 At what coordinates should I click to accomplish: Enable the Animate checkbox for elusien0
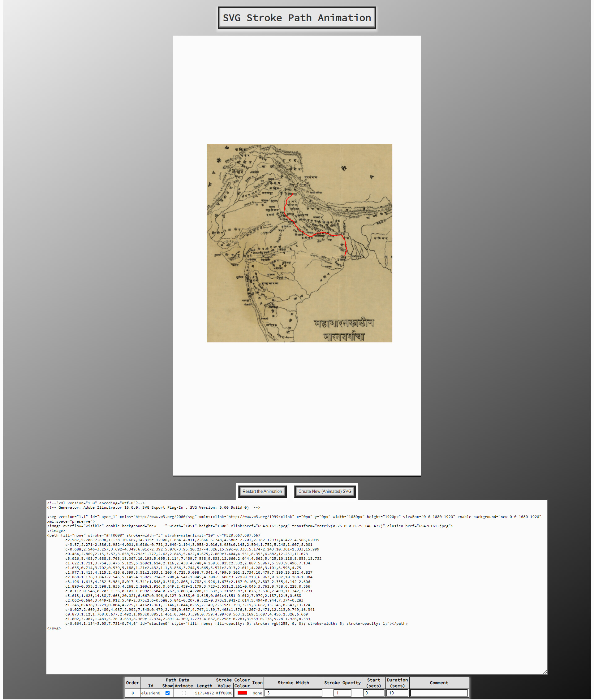coord(183,693)
